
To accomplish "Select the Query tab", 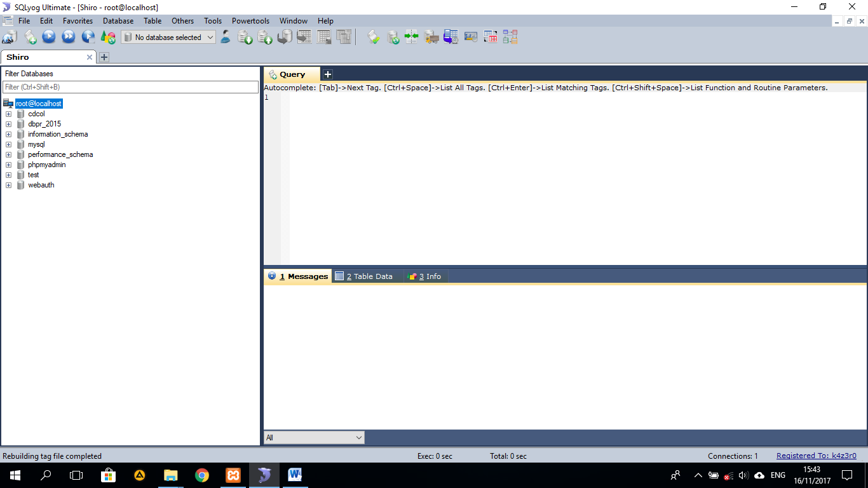I will (292, 74).
